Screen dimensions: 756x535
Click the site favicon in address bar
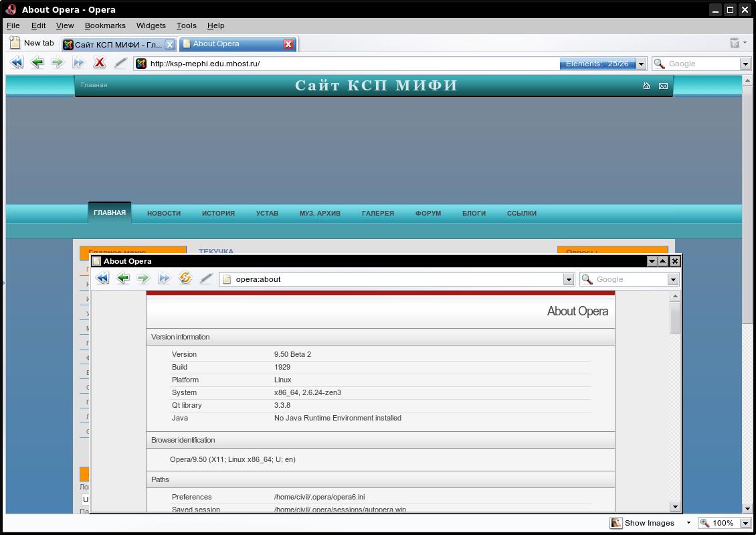140,63
